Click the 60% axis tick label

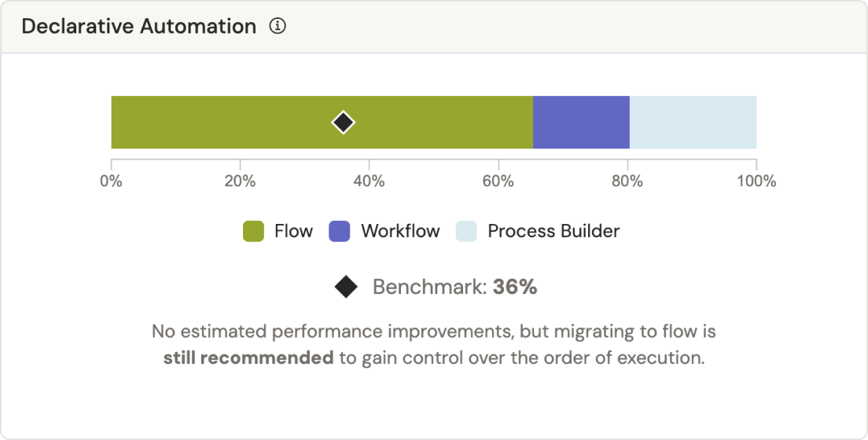pos(498,181)
